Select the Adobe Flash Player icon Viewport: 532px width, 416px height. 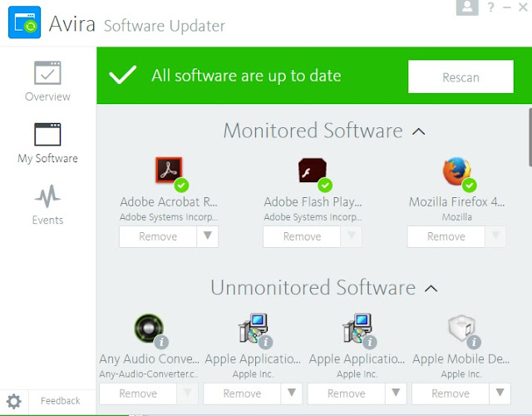313,170
